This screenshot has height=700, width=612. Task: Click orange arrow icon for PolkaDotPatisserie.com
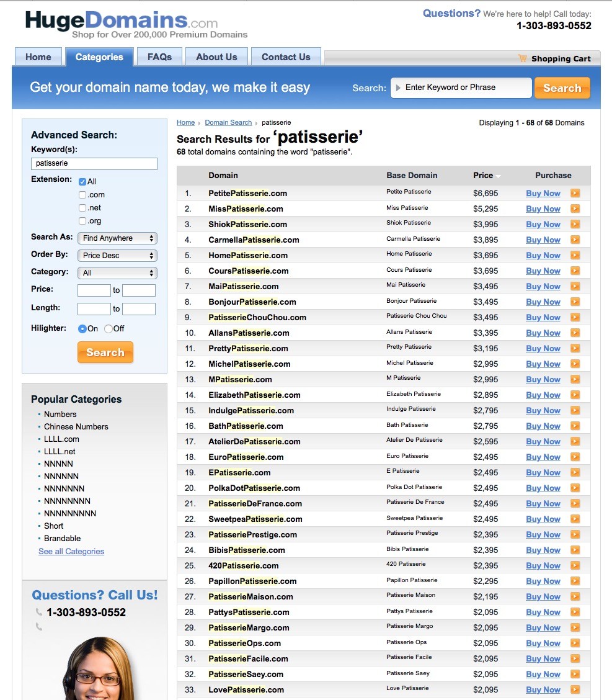pos(575,488)
